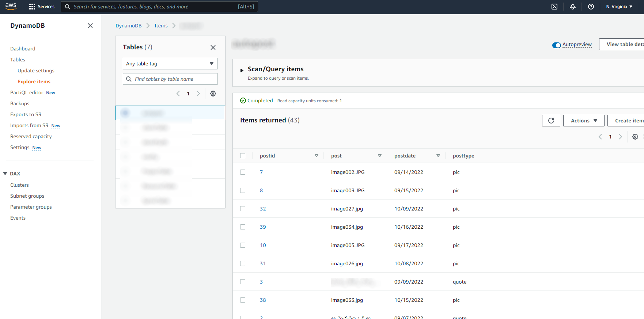The image size is (644, 319).
Task: Open DAX Clusters page
Action: [x=19, y=185]
